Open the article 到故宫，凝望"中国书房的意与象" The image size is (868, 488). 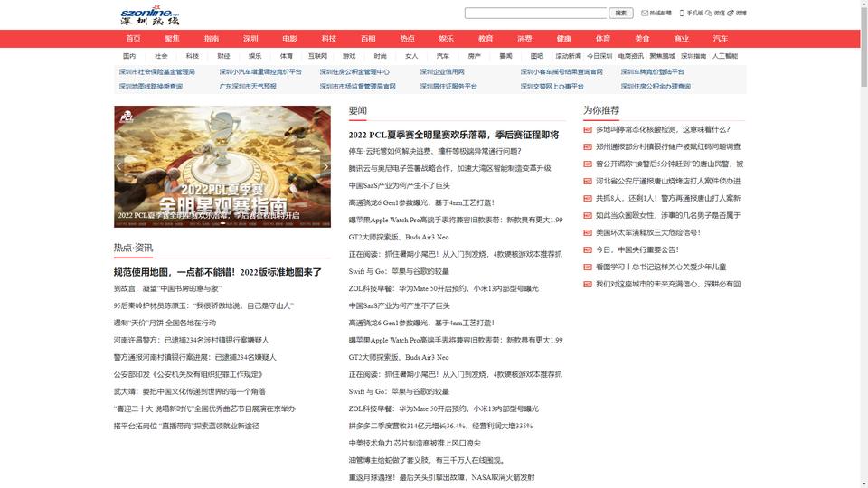click(x=168, y=289)
